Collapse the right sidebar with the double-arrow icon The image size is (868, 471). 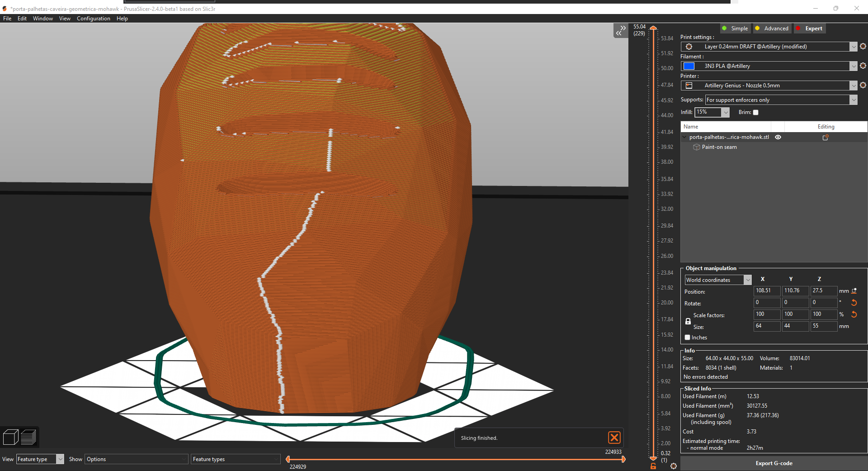click(x=620, y=30)
